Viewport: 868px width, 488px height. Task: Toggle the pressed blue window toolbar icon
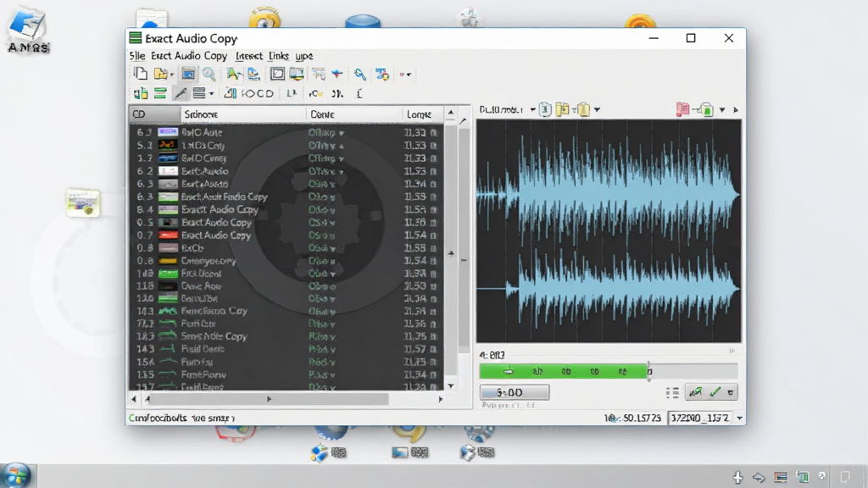click(188, 74)
